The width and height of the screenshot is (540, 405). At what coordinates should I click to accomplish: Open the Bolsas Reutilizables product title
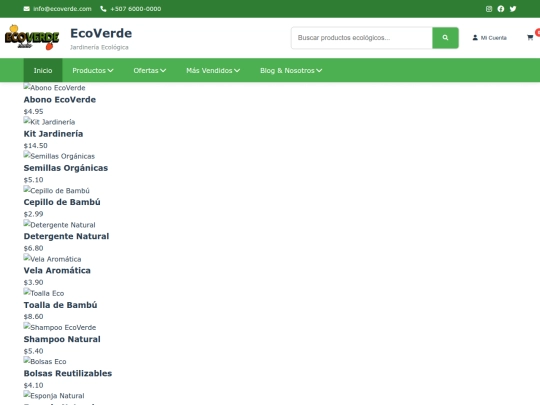[68, 373]
